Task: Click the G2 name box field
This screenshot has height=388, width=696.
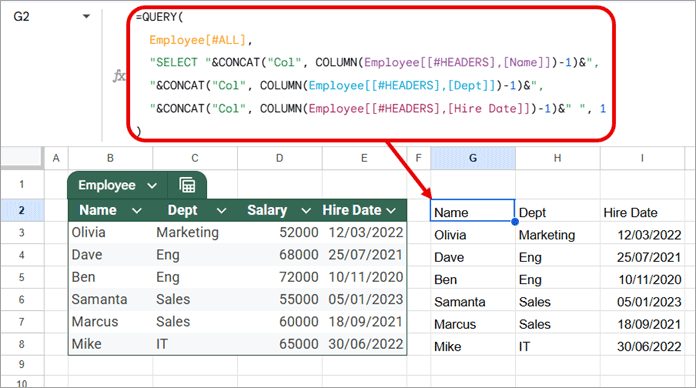Action: tap(21, 17)
